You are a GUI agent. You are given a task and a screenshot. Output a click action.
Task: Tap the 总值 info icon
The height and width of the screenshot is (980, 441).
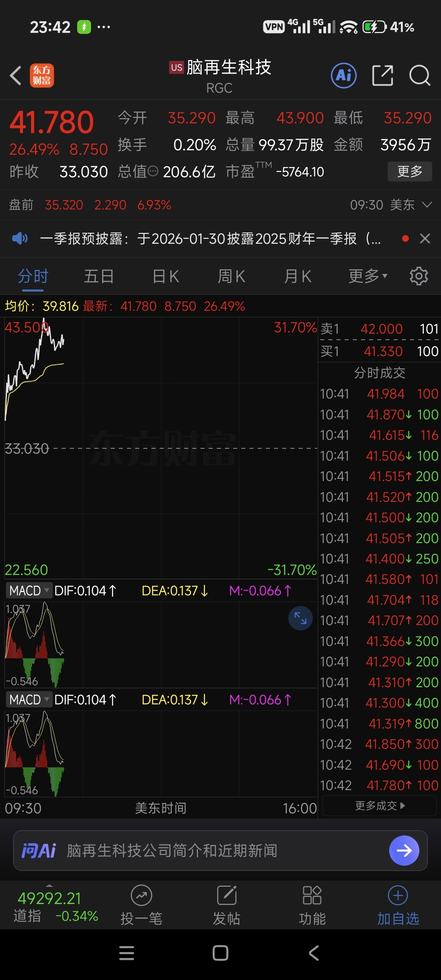point(153,171)
